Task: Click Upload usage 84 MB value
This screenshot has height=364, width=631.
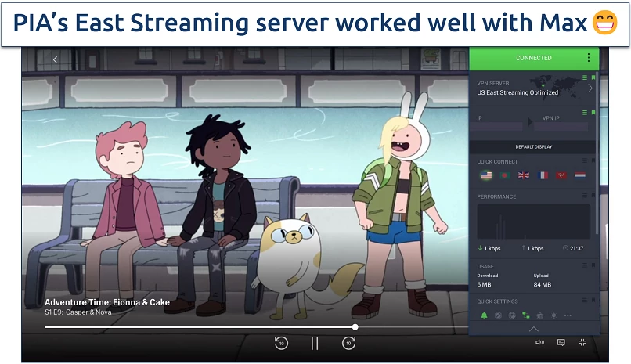Action: tap(542, 284)
